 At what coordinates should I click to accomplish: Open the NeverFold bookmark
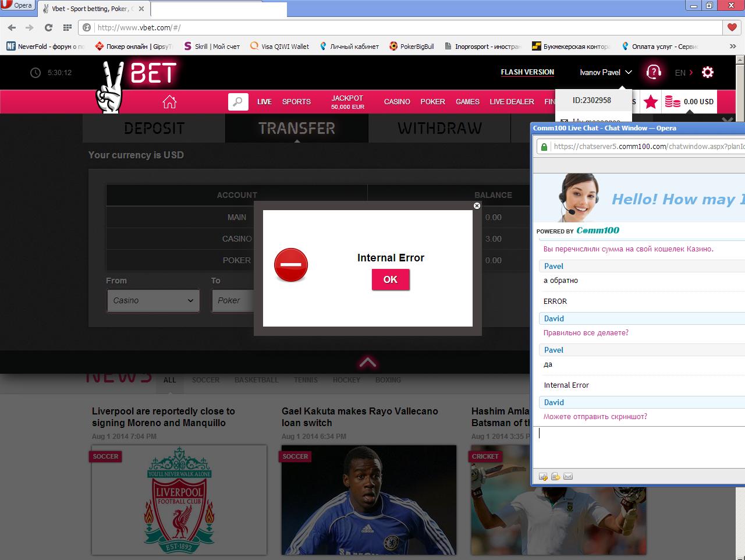point(45,47)
